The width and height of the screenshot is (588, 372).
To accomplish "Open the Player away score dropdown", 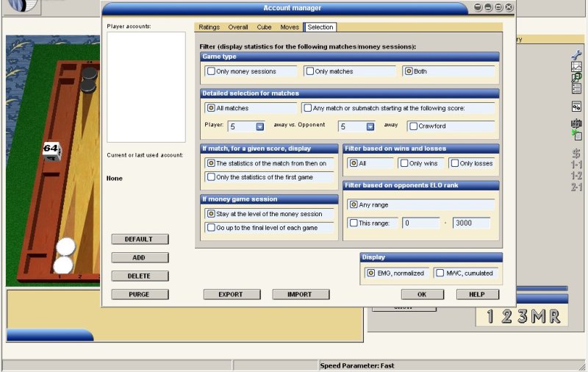I will pos(259,126).
